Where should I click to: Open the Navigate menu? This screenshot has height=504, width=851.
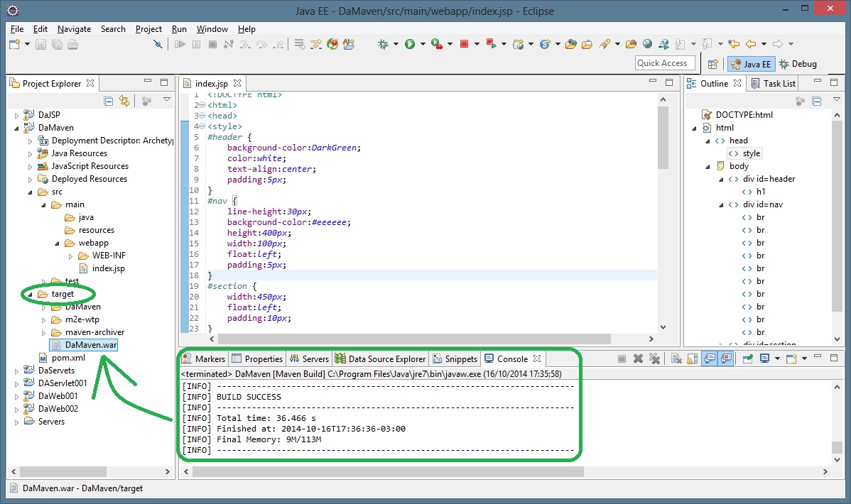tap(74, 29)
